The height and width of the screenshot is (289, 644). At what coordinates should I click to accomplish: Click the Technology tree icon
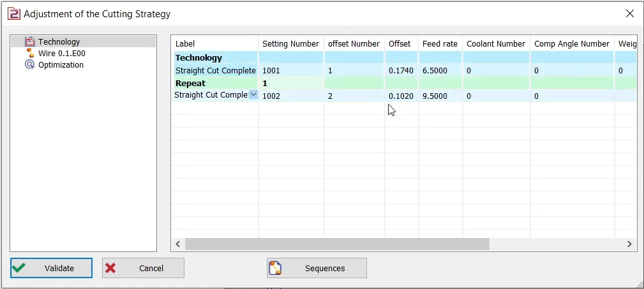pos(29,41)
